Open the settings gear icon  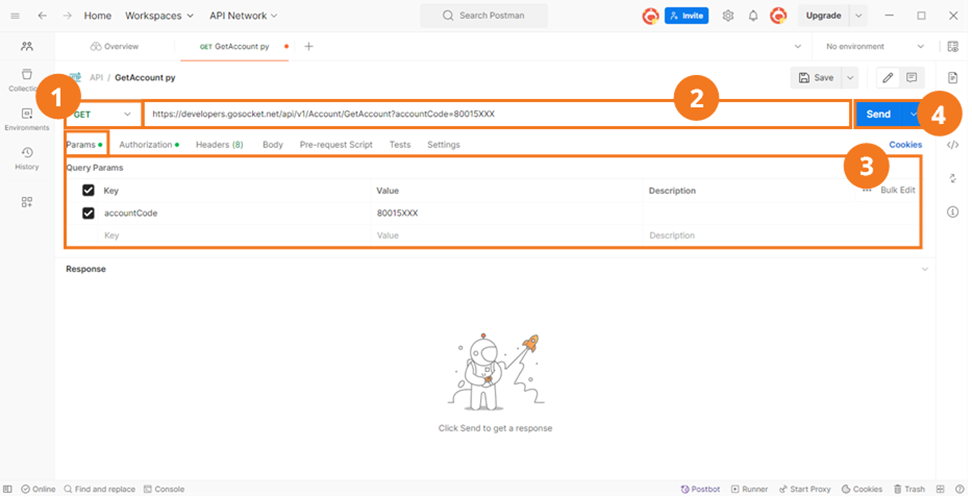728,15
